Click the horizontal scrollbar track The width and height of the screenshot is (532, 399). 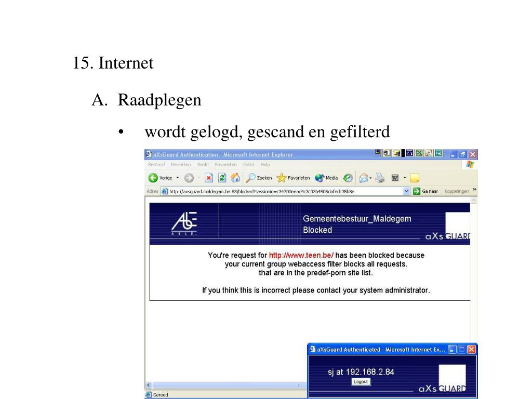tap(229, 385)
